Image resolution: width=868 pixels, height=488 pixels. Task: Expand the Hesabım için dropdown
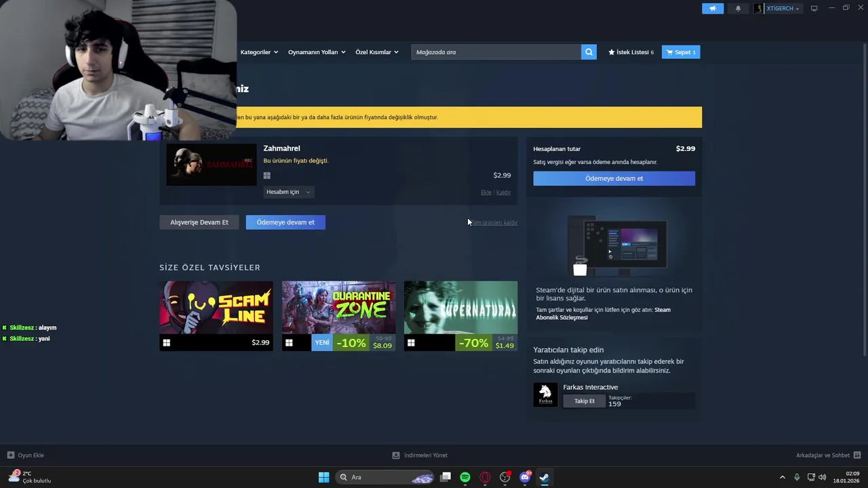pyautogui.click(x=288, y=192)
